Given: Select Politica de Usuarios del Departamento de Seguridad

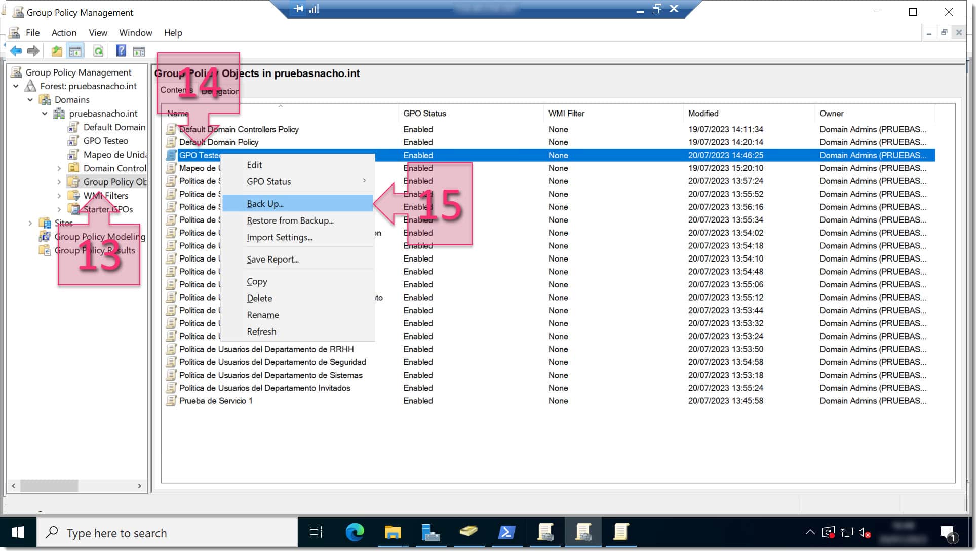Looking at the screenshot, I should pyautogui.click(x=550, y=362).
